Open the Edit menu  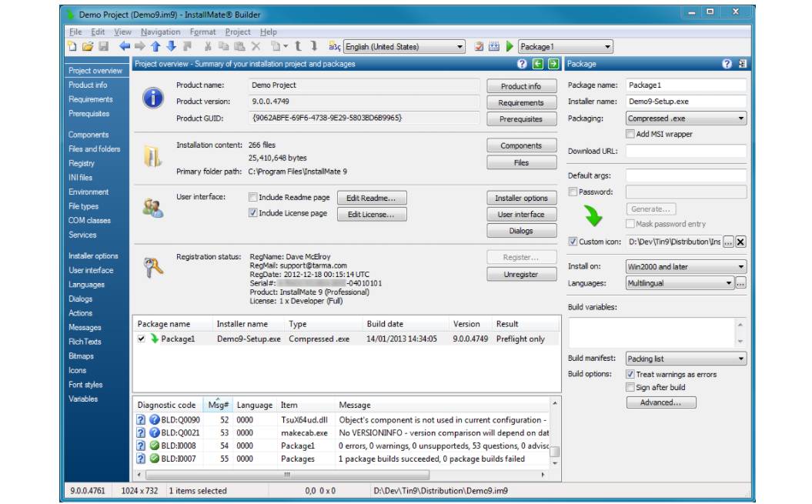[x=98, y=32]
